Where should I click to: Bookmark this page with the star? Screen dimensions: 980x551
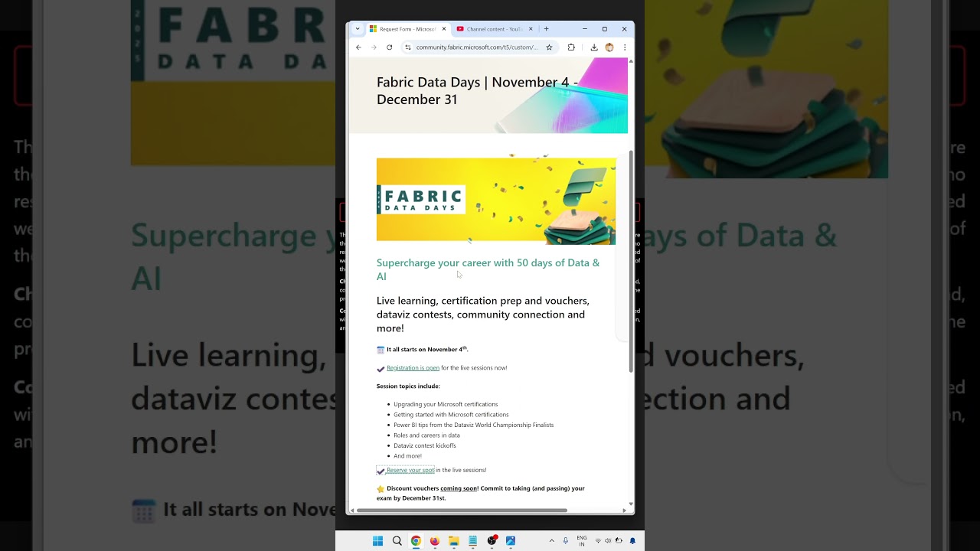click(549, 47)
